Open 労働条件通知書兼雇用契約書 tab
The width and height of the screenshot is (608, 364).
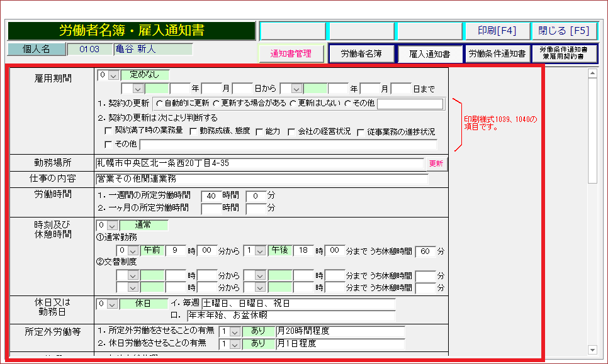pos(564,54)
